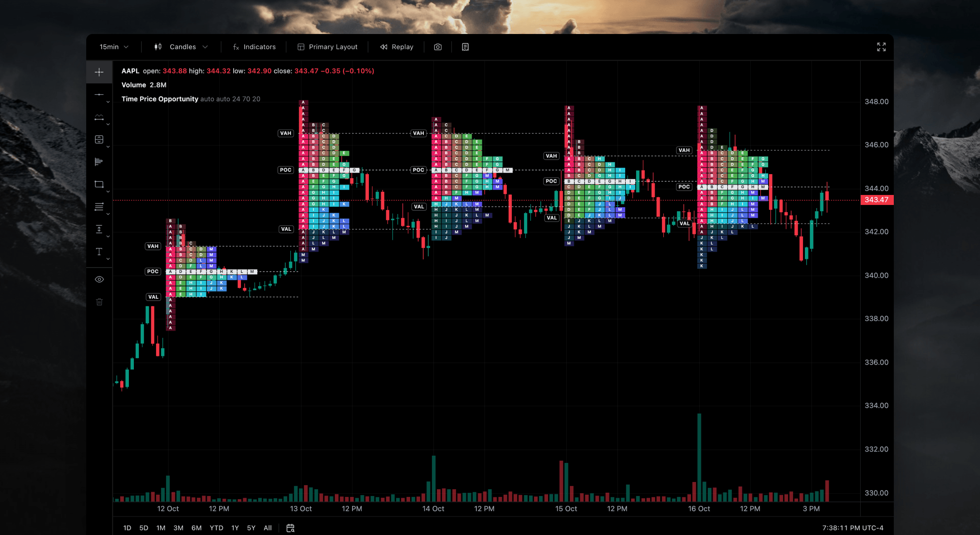
Task: Open the 15min interval dropdown
Action: coord(114,47)
